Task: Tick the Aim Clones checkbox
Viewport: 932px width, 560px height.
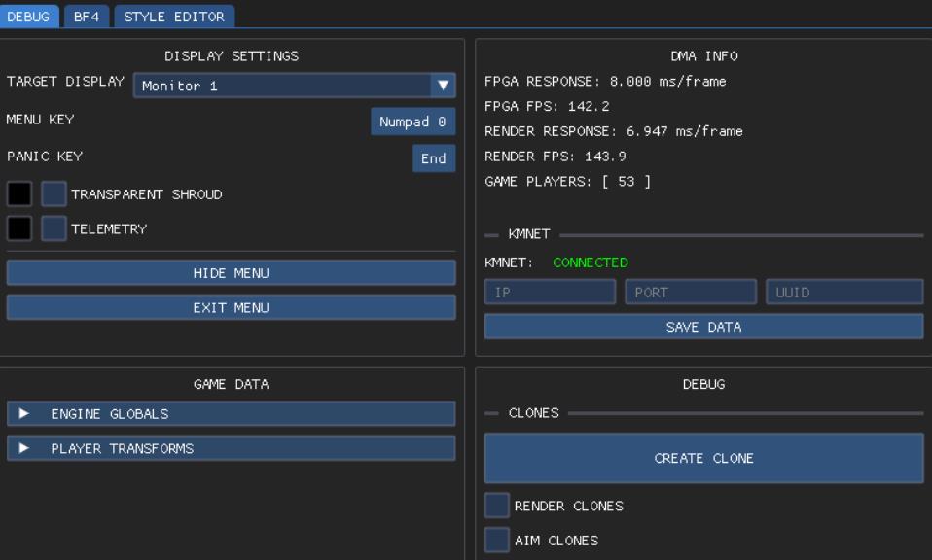Action: tap(497, 540)
